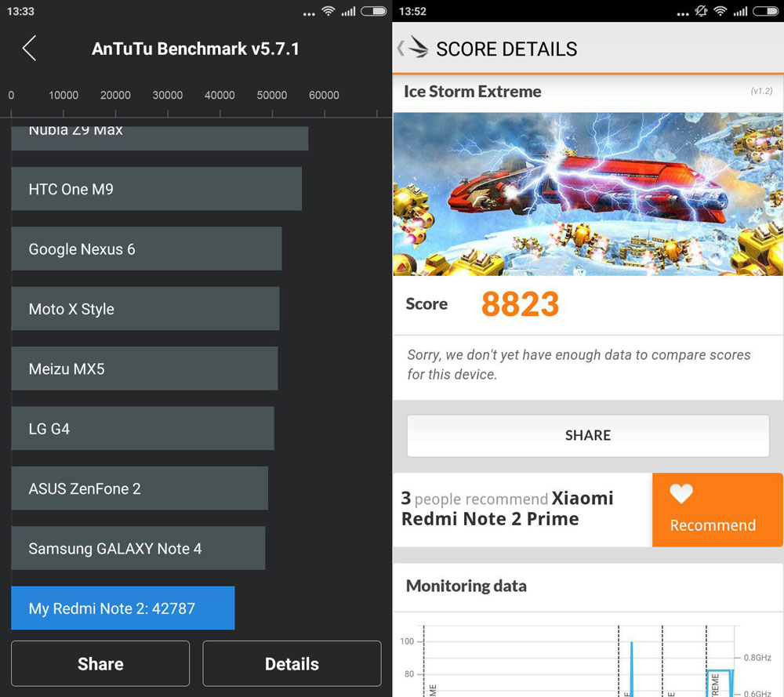The image size is (784, 697).
Task: Tap Xiaomi Redmi Note 2 Prime device name
Action: pos(507,509)
